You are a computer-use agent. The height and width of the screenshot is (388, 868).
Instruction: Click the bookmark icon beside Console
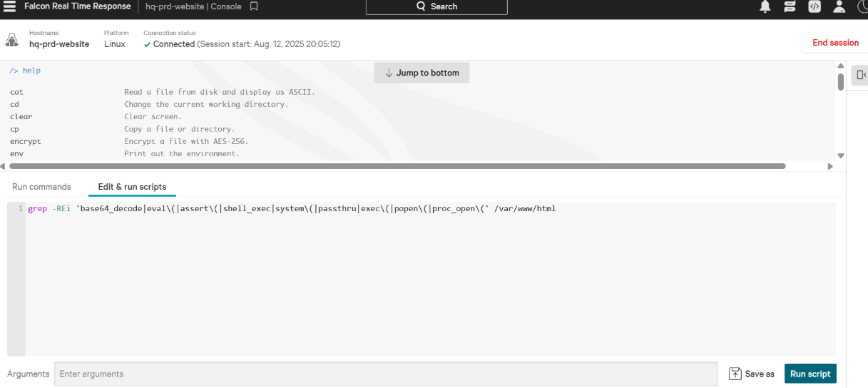coord(254,6)
